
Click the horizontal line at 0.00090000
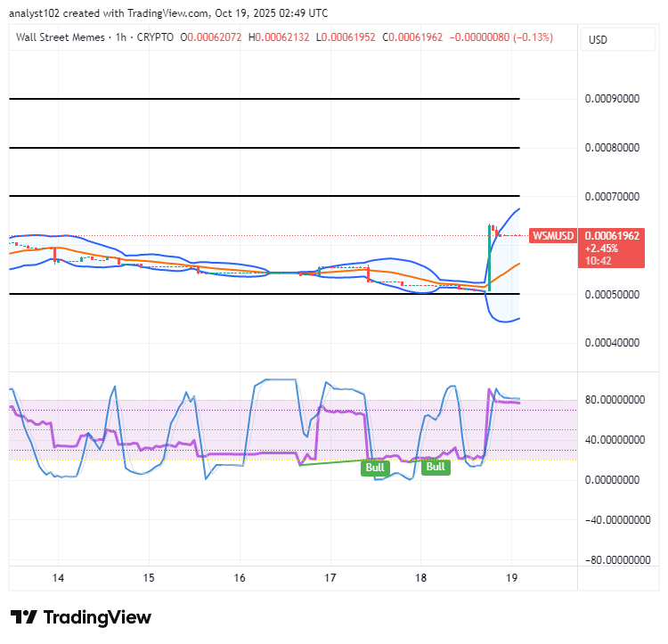click(265, 99)
